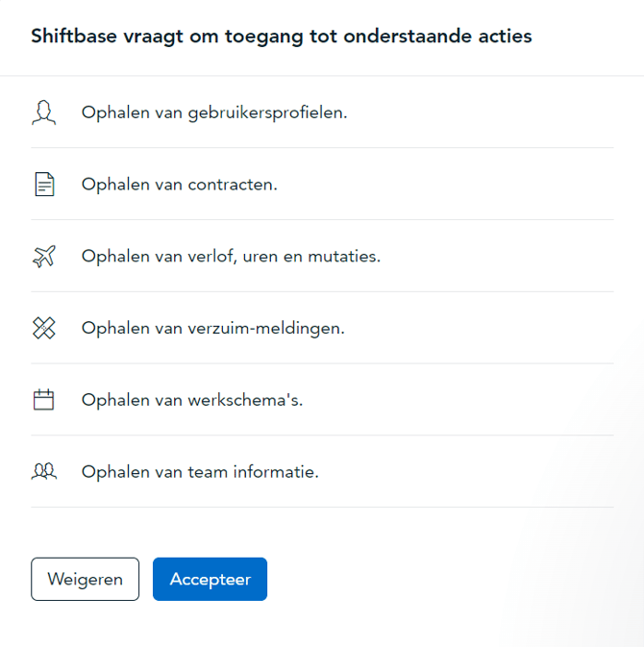Click 'Ophalen van verzuim-meldingen' text
This screenshot has width=644, height=647.
(x=212, y=329)
